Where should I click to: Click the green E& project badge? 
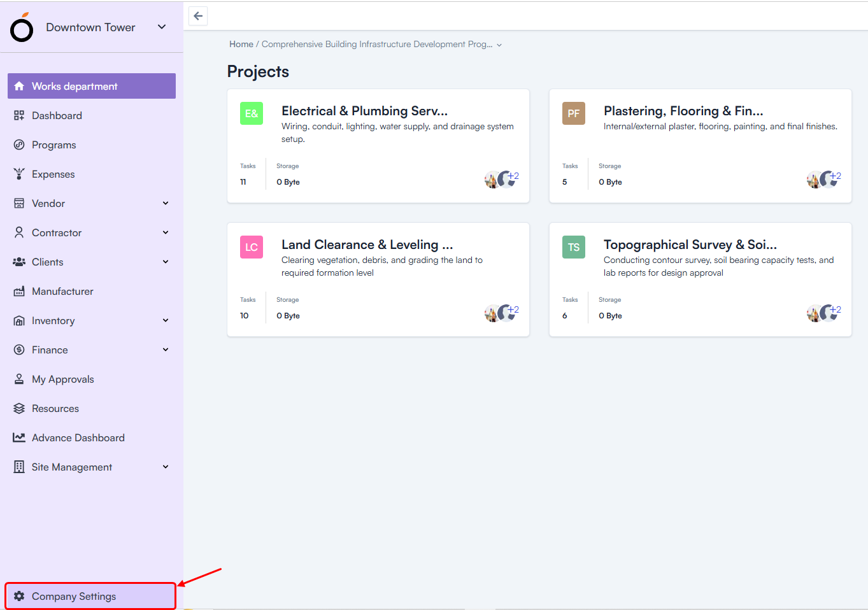click(252, 113)
